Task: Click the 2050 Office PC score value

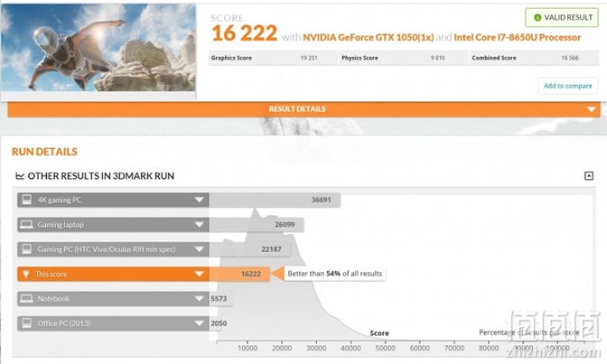Action: click(219, 323)
